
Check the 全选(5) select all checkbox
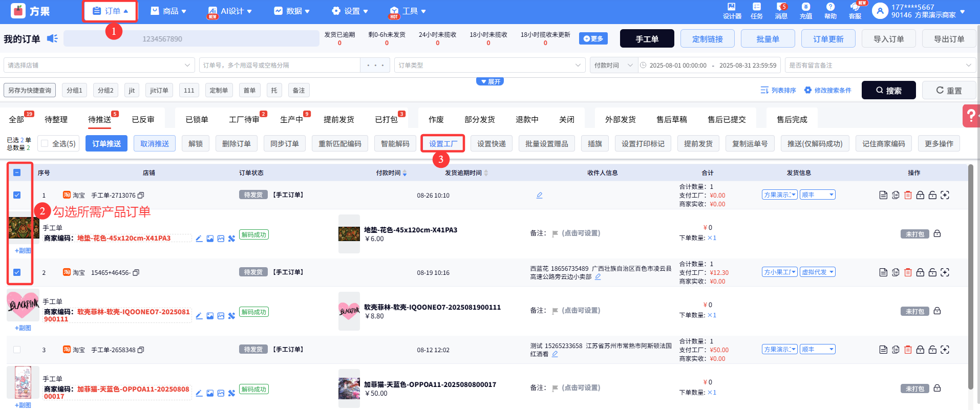coord(45,144)
